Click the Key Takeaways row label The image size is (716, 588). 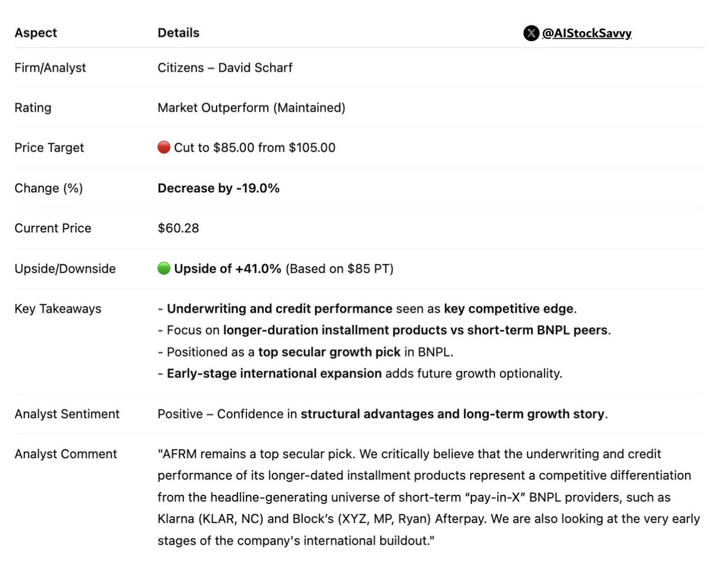click(x=58, y=309)
